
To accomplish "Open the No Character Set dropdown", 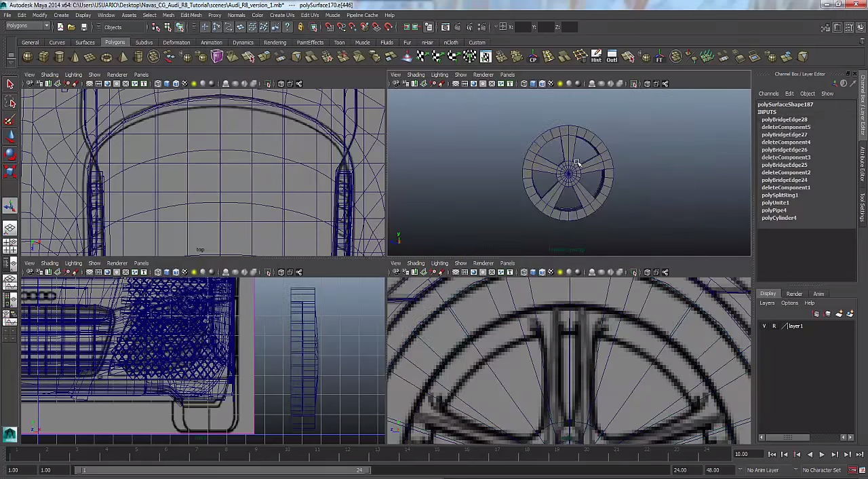I will [821, 470].
